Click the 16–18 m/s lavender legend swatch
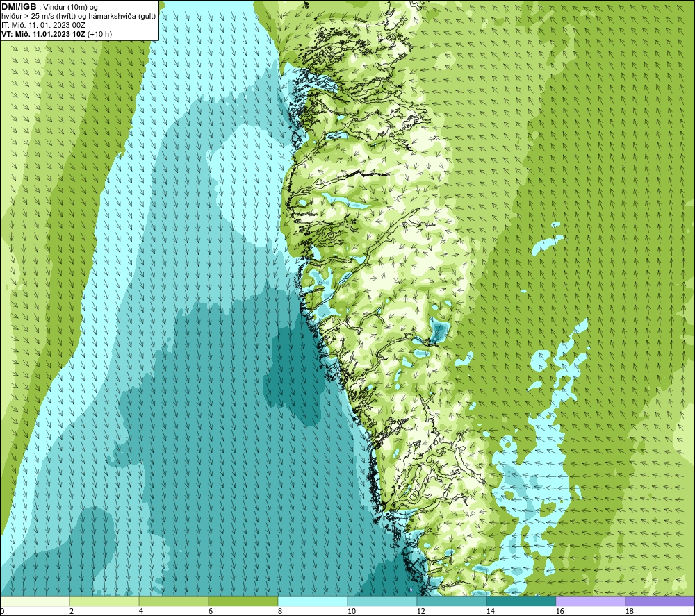Screen dimensions: 695x616 590,601
